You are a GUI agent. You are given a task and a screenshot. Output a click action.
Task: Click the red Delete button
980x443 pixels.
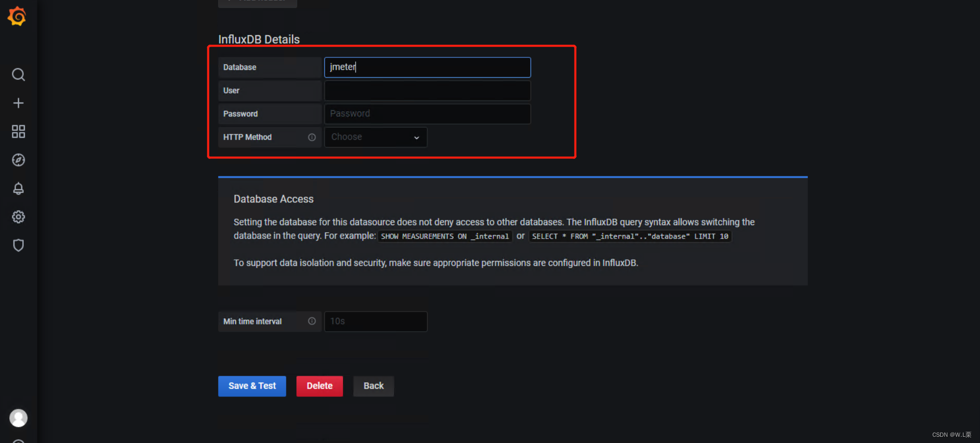click(320, 386)
